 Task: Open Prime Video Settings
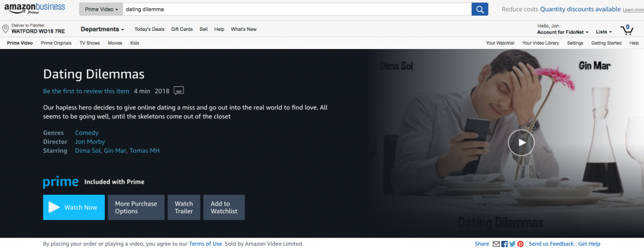575,43
